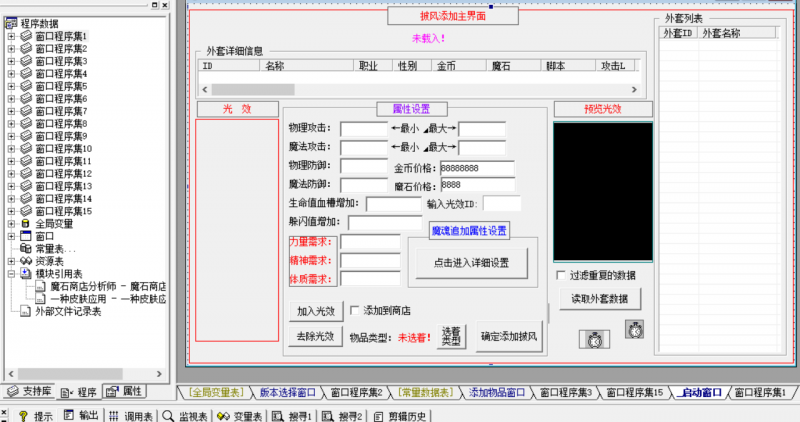Expand 窗口程序集14 tree node
This screenshot has width=800, height=422.
11,198
